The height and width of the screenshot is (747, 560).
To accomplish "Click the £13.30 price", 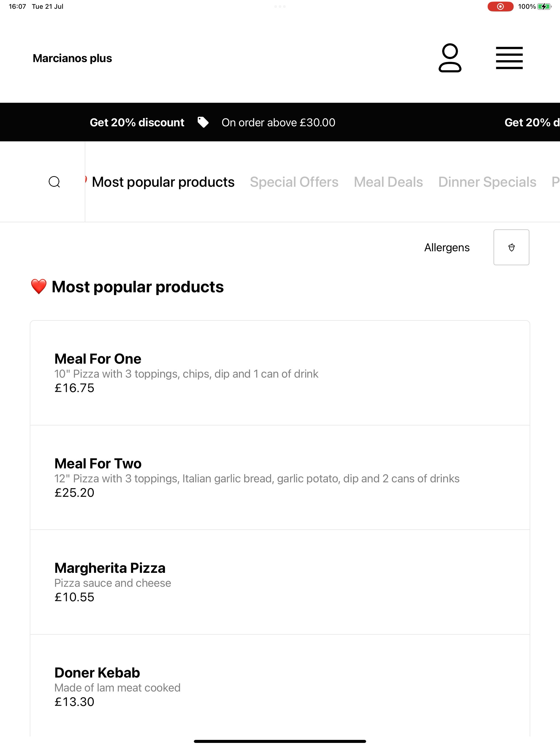I will pos(74,702).
